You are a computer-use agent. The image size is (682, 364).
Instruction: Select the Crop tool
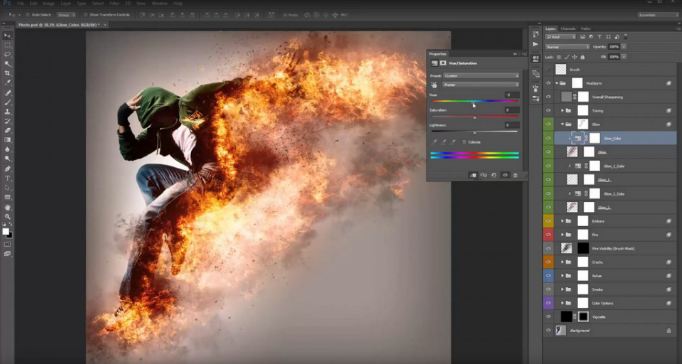point(7,73)
